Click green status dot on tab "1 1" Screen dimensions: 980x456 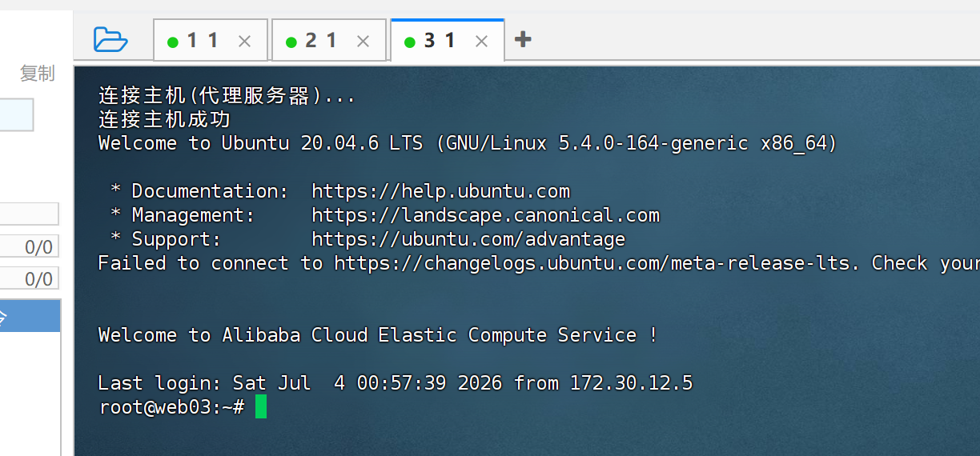click(x=173, y=42)
